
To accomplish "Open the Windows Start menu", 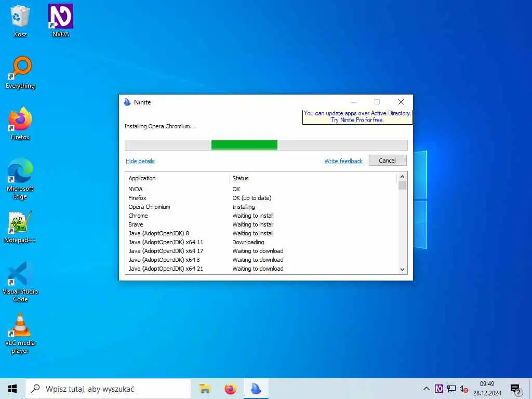I will click(x=12, y=389).
